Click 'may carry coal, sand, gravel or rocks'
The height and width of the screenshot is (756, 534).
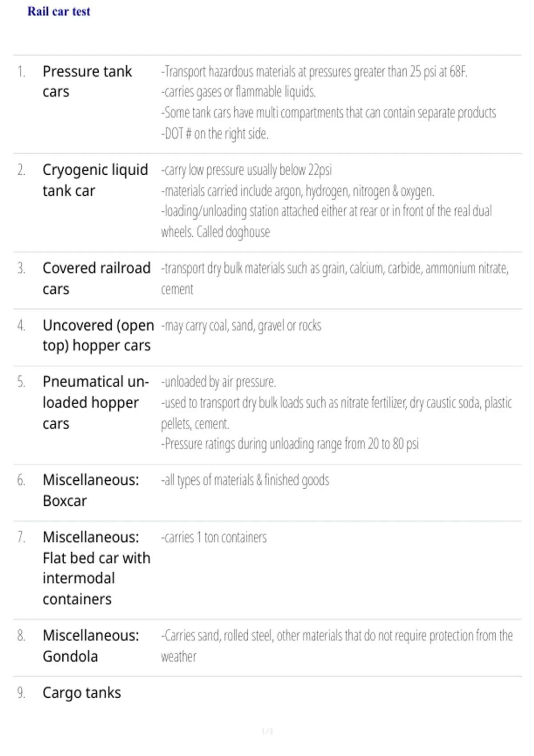coord(241,326)
